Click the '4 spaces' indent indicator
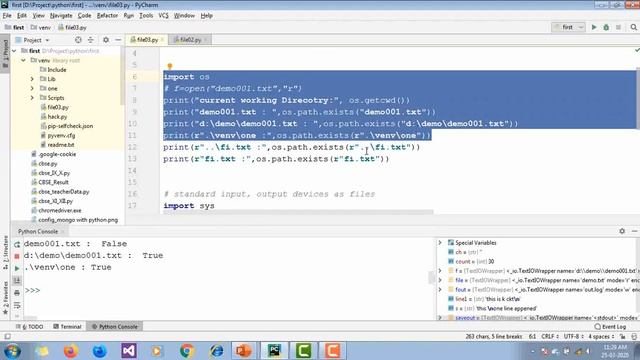The width and height of the screenshot is (640, 360). tap(600, 337)
